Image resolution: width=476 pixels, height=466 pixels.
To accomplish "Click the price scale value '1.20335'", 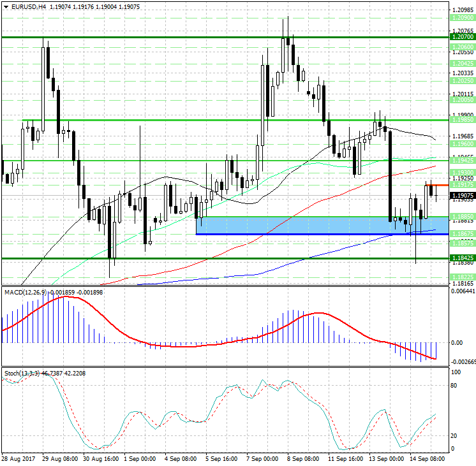I will click(x=463, y=73).
